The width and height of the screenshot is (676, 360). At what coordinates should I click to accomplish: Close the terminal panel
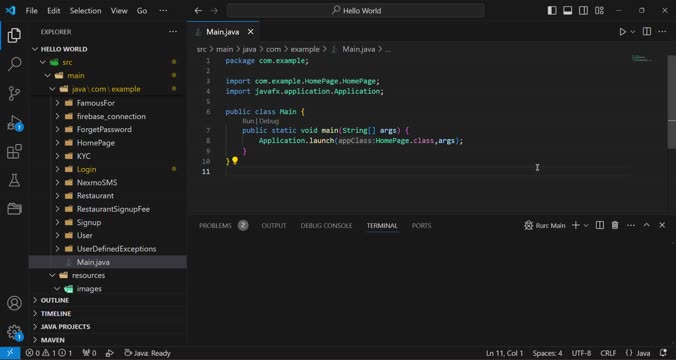[662, 225]
